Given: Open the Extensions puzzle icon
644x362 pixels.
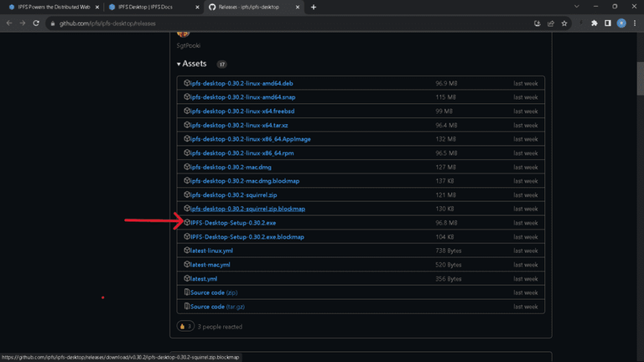Looking at the screenshot, I should coord(595,23).
